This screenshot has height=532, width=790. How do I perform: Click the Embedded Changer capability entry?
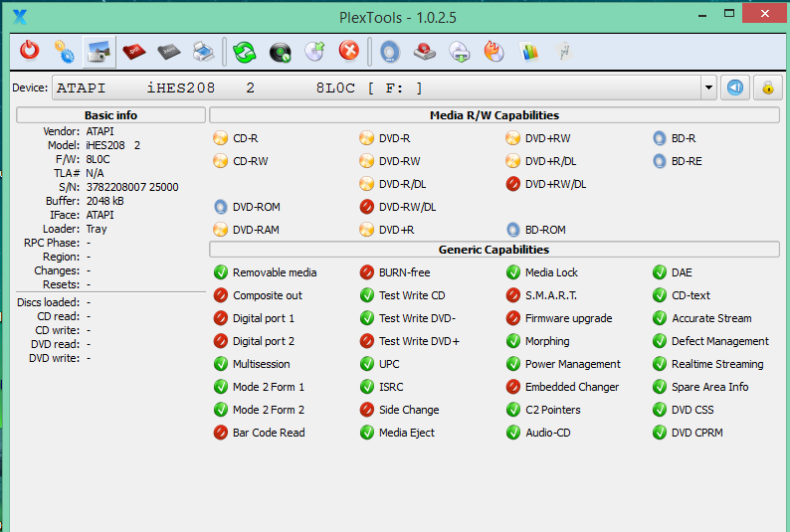point(563,387)
